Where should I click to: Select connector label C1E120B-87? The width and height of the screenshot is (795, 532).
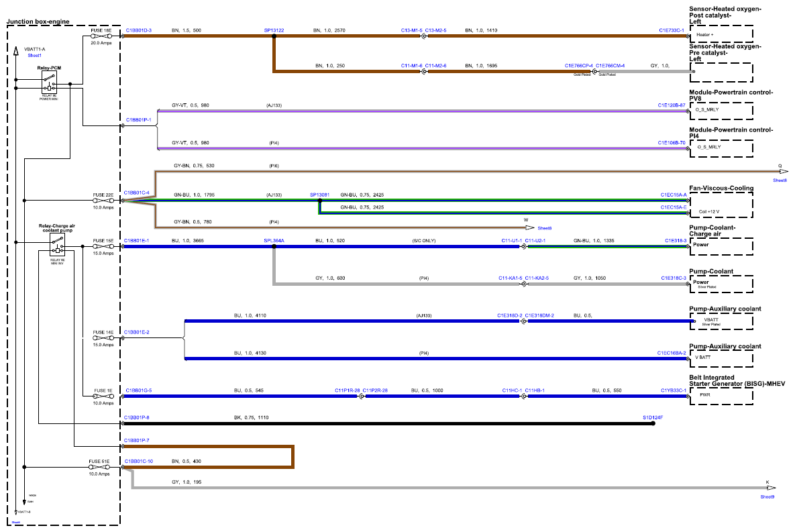(672, 105)
